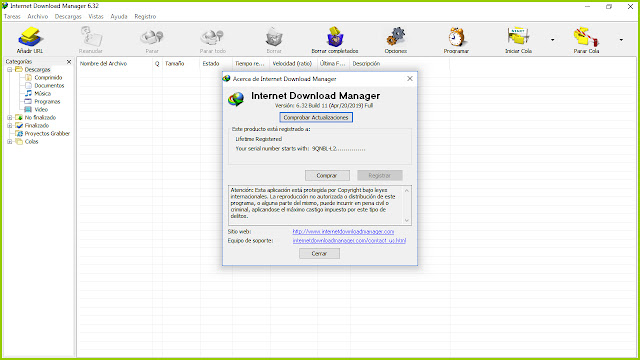Sort by Última F... column header

[333, 64]
